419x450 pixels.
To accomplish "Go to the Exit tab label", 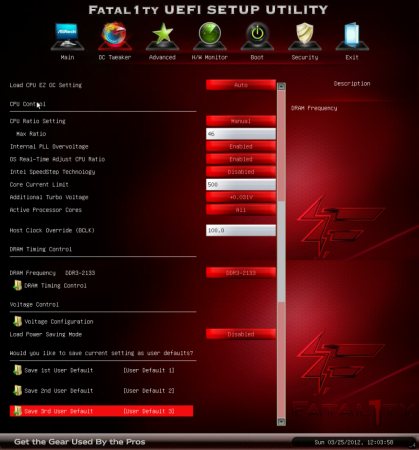I will click(x=352, y=57).
